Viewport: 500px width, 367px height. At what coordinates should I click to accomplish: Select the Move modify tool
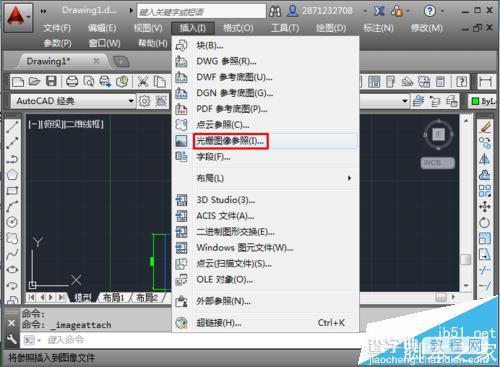[485, 207]
